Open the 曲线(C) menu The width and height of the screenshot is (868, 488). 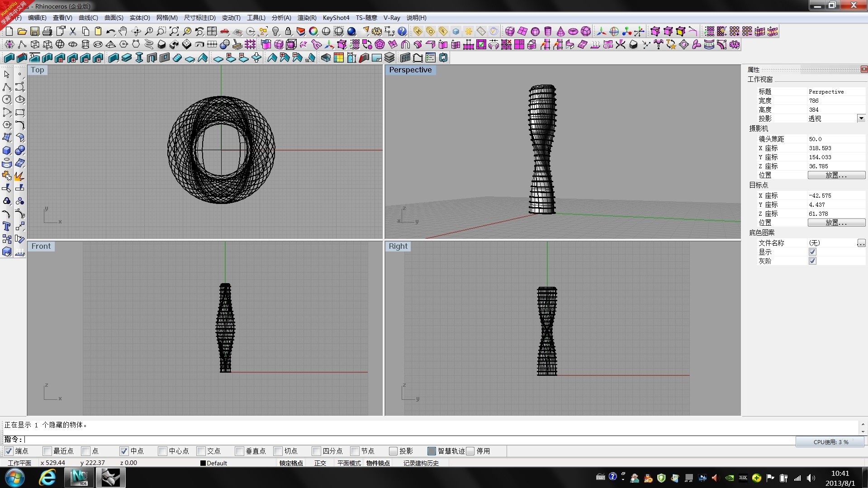click(88, 18)
